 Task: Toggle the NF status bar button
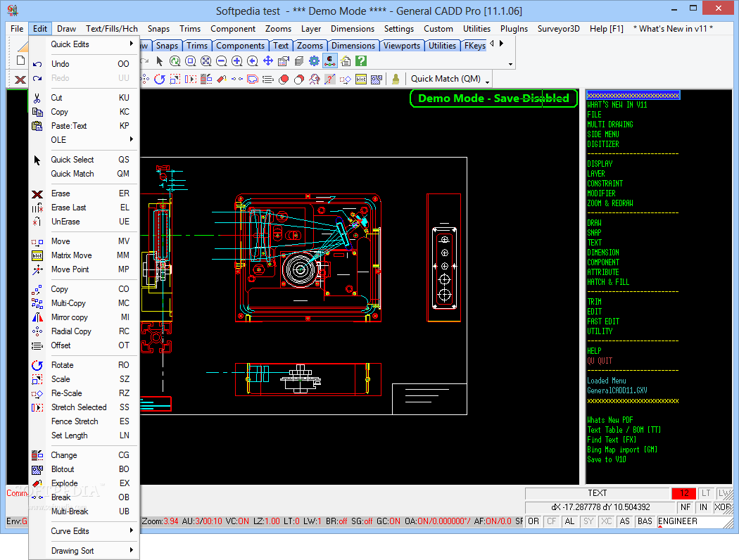(x=686, y=507)
